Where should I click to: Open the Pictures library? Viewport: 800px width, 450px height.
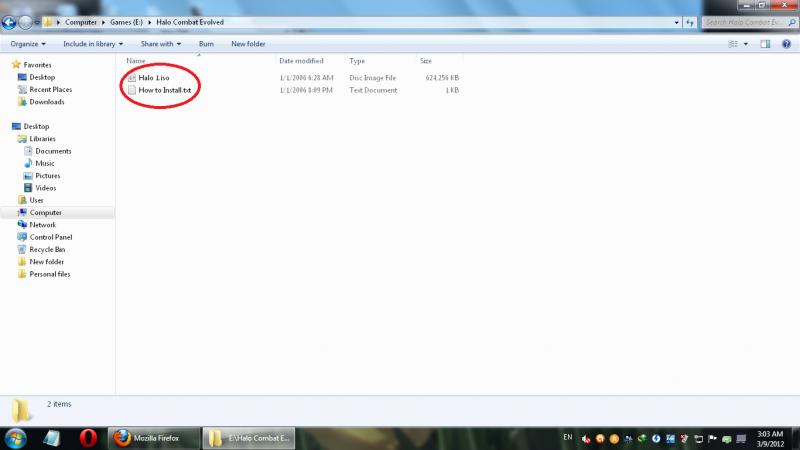47,176
